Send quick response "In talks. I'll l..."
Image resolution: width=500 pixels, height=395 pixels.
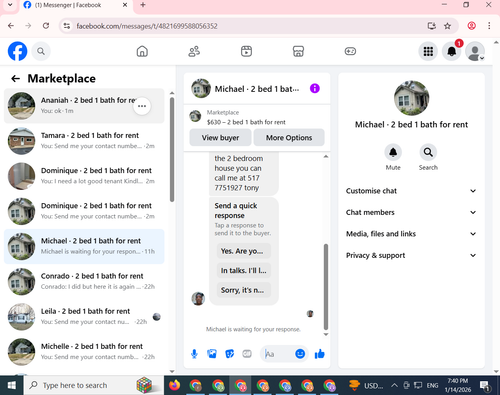pos(243,270)
